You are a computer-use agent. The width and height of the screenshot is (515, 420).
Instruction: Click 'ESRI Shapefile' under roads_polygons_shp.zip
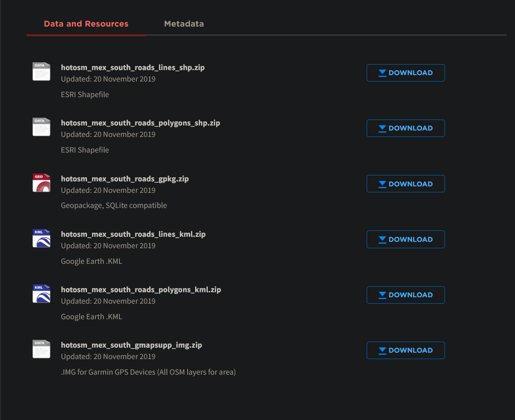pyautogui.click(x=85, y=150)
